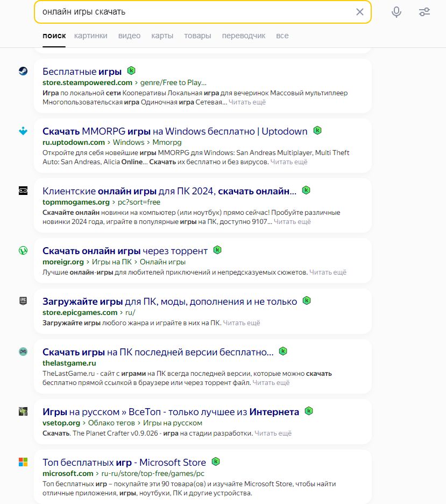Click the ru.uptodown.com domain link
Image resolution: width=446 pixels, height=504 pixels.
click(x=74, y=142)
